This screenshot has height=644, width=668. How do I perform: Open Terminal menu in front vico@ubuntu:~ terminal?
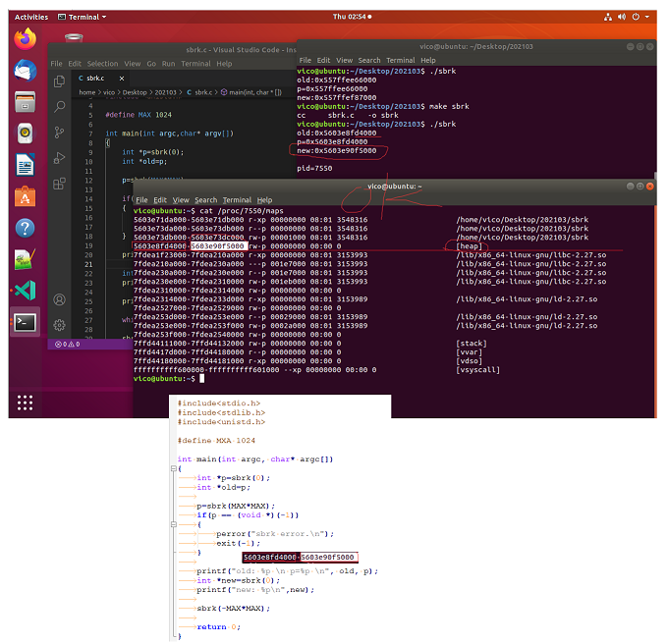[x=237, y=200]
